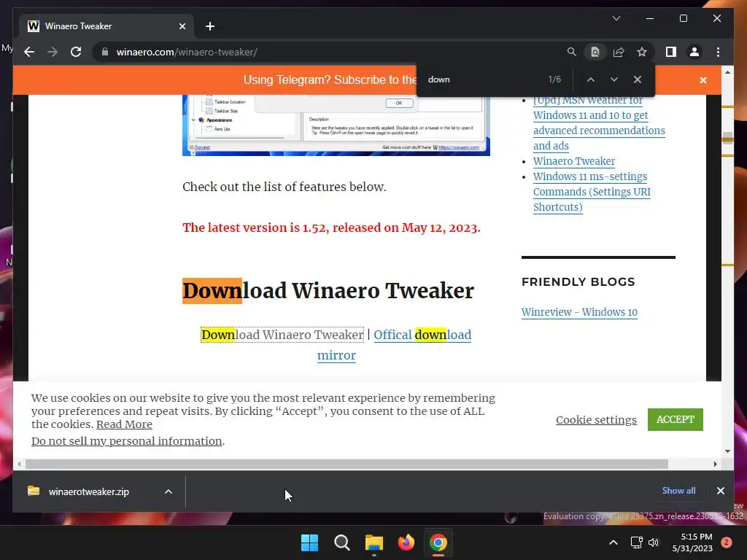747x560 pixels.
Task: Close the downloads bar
Action: (720, 491)
